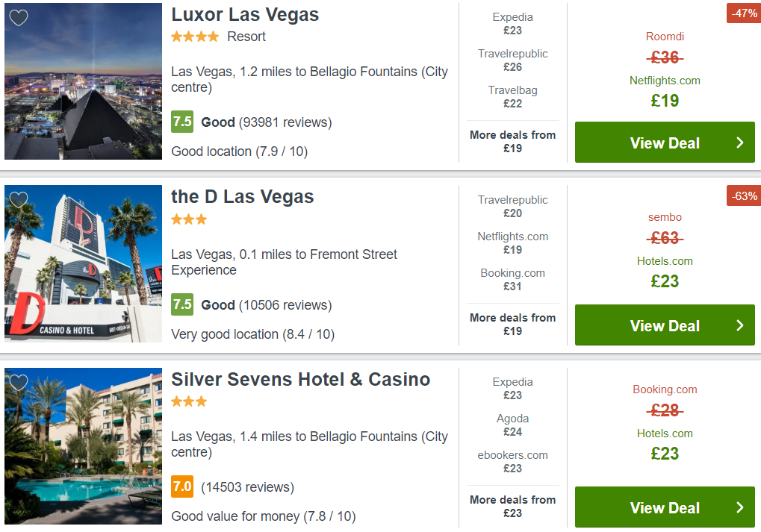Open the Silver Sevens Hotel & Casino title
This screenshot has height=532, width=761.
pyautogui.click(x=301, y=379)
